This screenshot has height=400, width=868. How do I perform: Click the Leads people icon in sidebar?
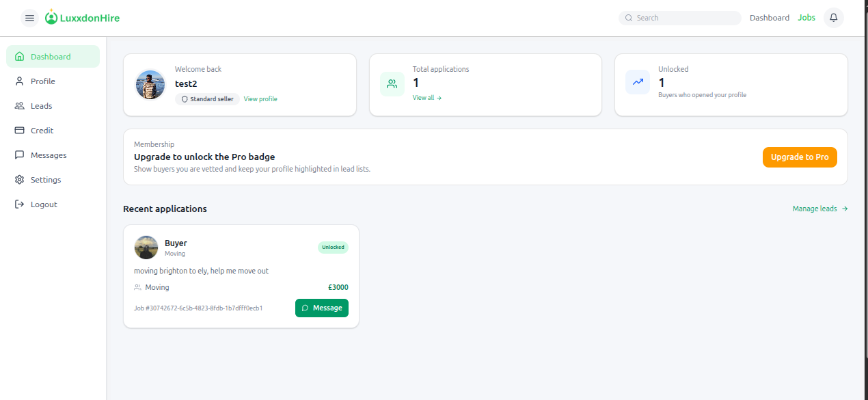pos(20,105)
